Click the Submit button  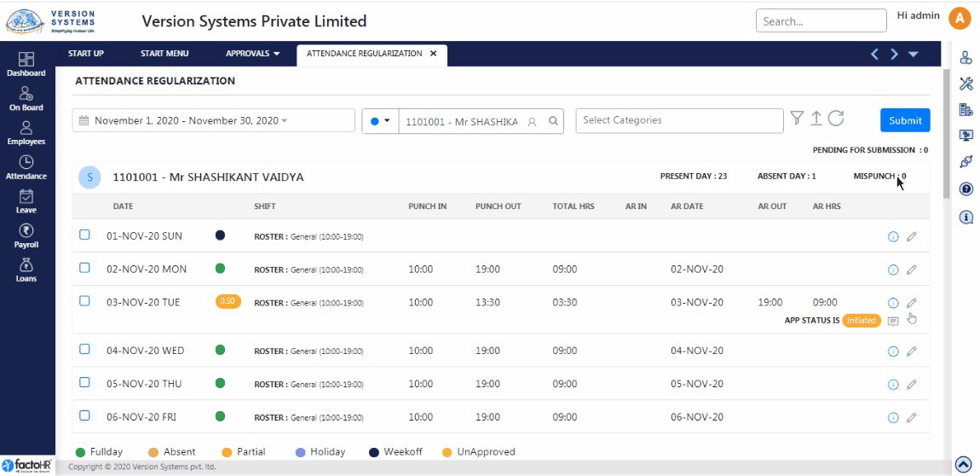click(x=904, y=120)
